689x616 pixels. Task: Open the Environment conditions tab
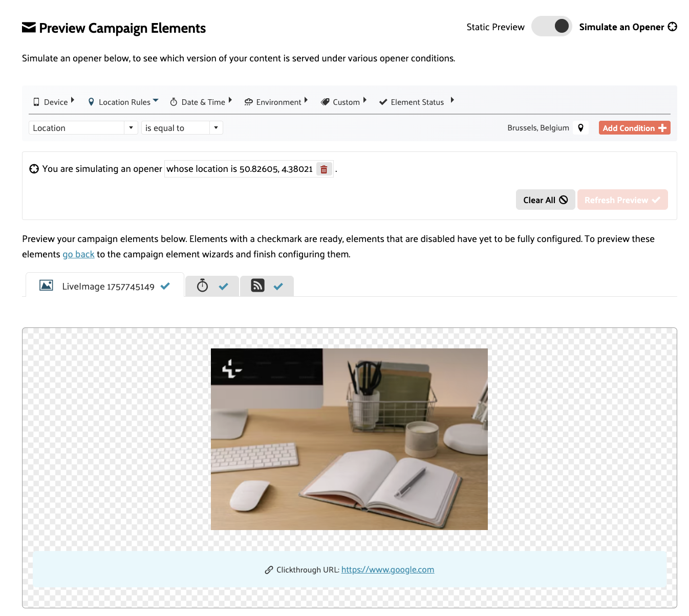276,102
